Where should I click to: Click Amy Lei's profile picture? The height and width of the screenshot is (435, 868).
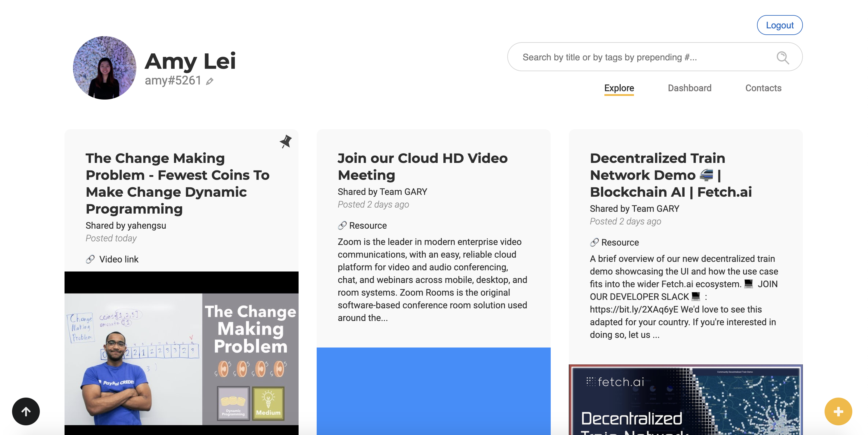pos(104,68)
